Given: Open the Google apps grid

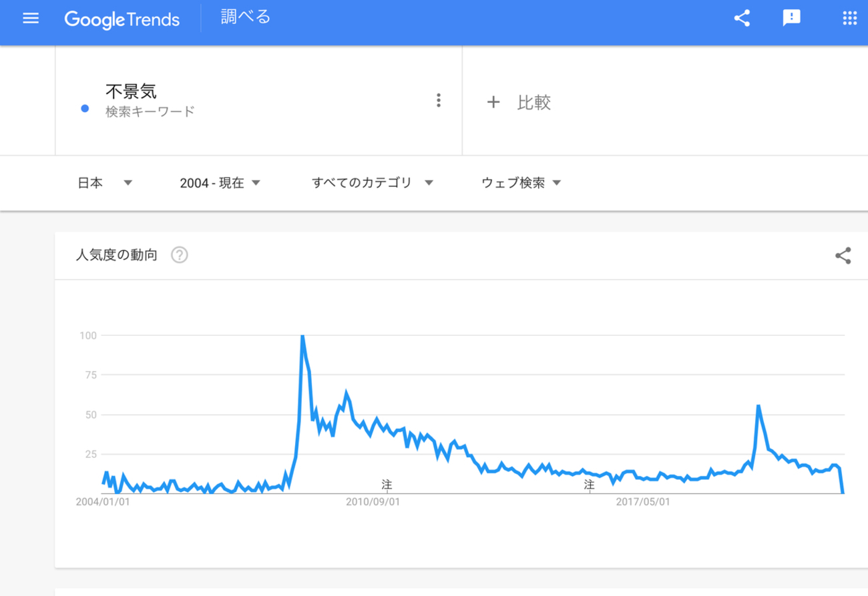Looking at the screenshot, I should point(850,19).
